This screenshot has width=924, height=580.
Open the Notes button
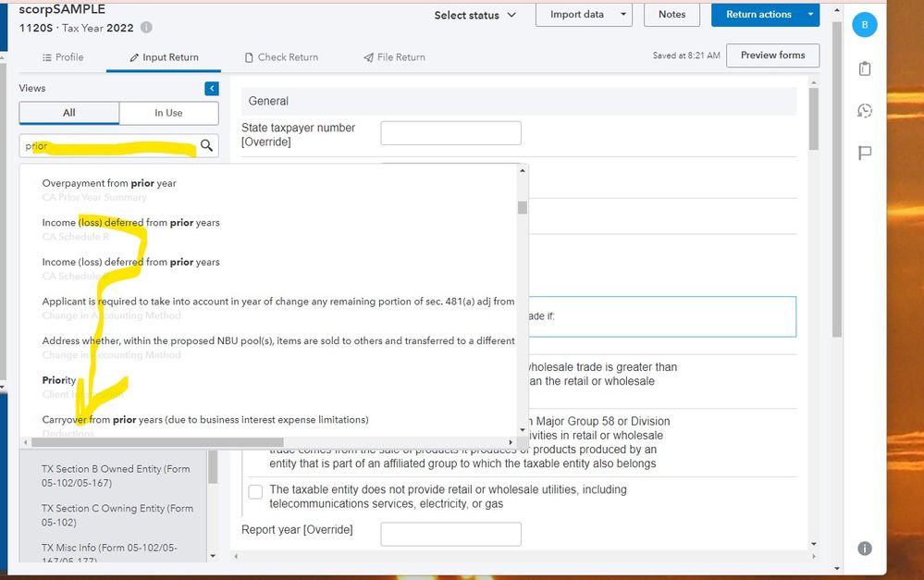point(671,15)
